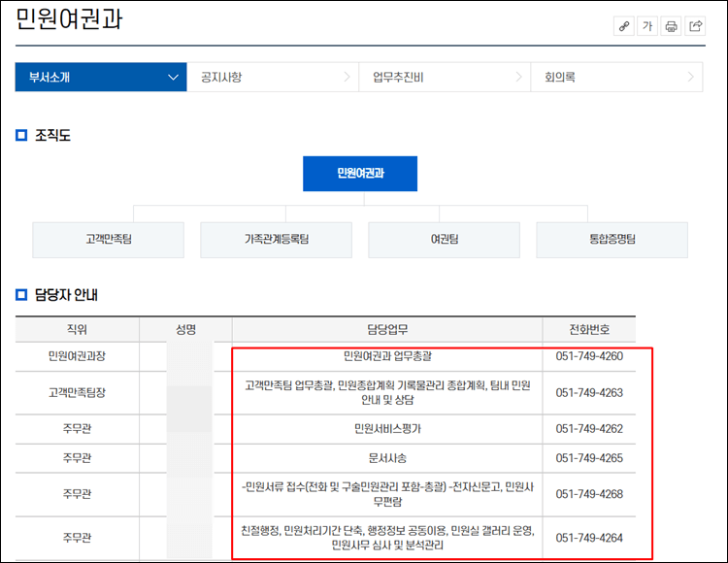Viewport: 728px width, 563px height.
Task: Click the 친절행정 duty description
Action: click(387, 538)
